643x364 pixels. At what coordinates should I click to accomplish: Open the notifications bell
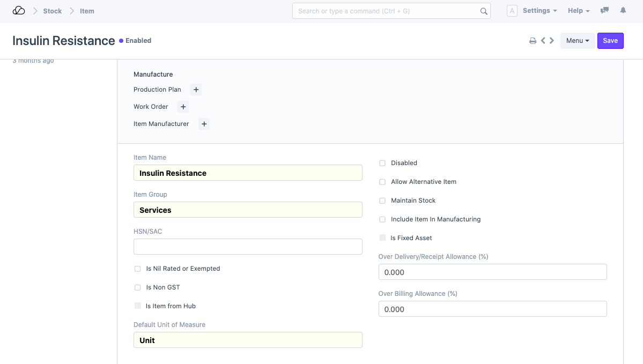(623, 11)
